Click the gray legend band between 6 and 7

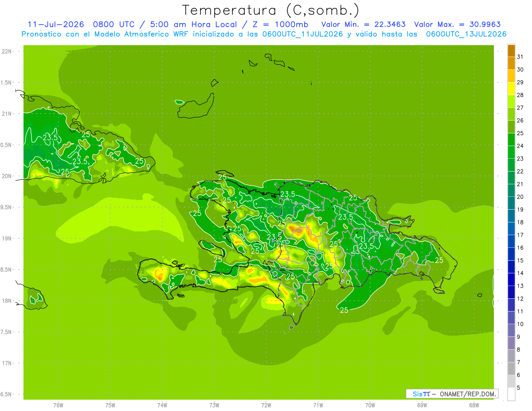(511, 368)
